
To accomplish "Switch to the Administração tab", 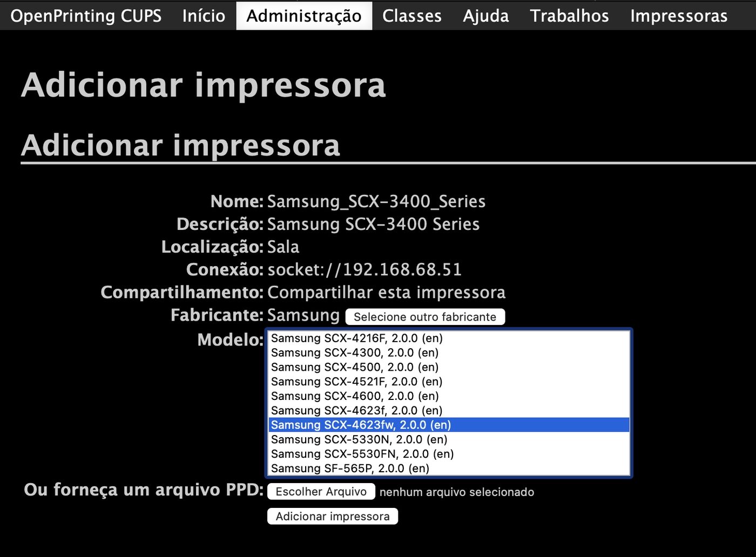I will [304, 16].
